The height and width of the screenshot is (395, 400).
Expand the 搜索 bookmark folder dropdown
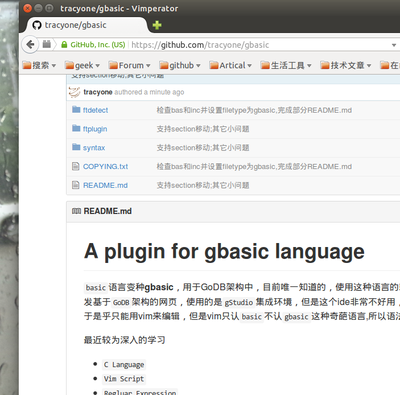(39, 65)
